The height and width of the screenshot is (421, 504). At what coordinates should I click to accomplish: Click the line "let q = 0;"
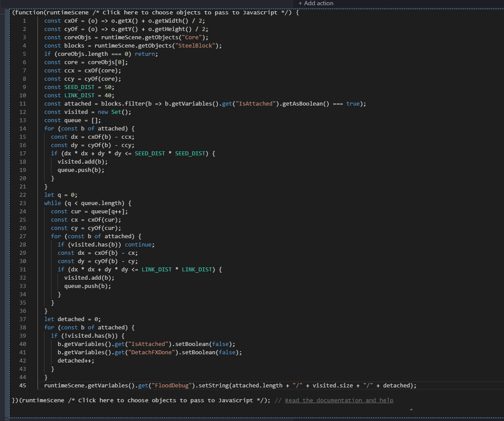[61, 195]
